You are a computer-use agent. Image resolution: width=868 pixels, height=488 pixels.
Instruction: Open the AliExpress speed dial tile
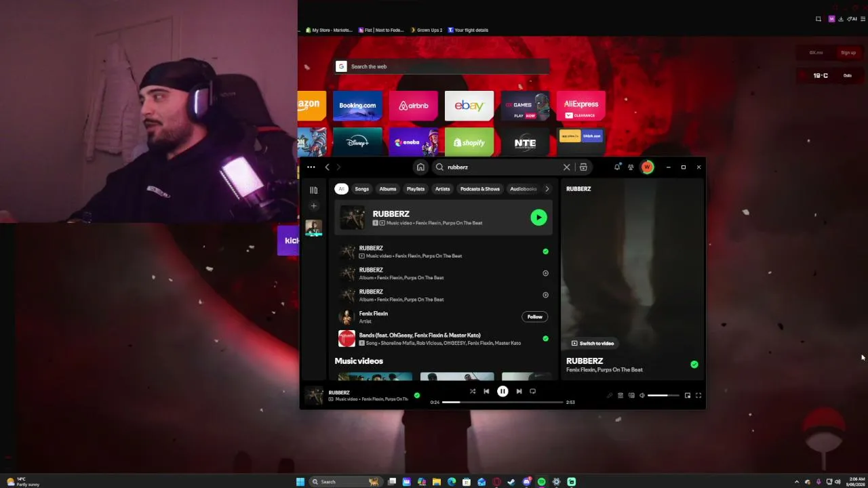coord(581,106)
